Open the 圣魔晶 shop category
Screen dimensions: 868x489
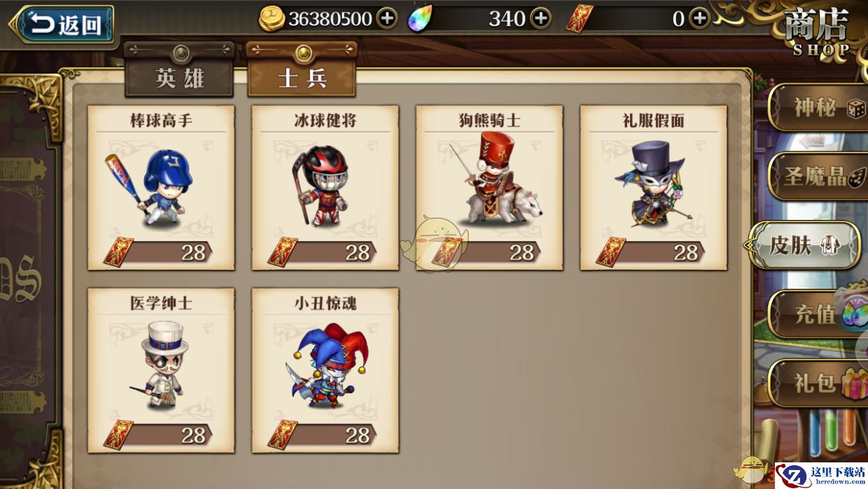pos(819,176)
